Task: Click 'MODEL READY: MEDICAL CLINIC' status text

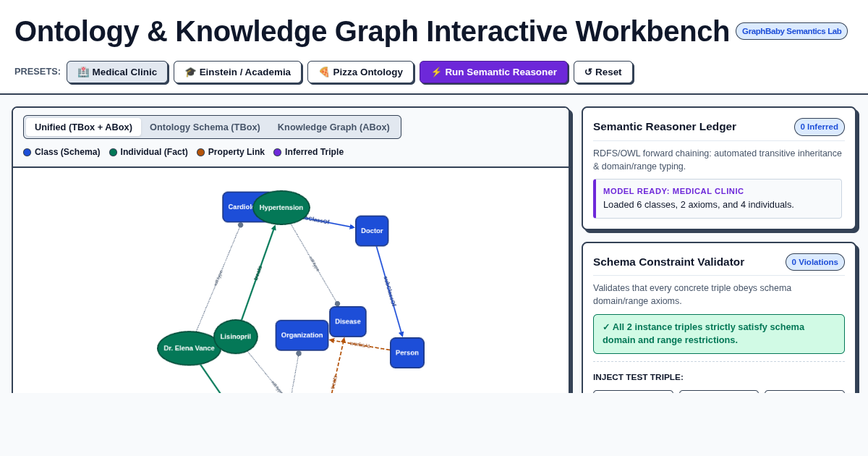Action: click(x=673, y=191)
